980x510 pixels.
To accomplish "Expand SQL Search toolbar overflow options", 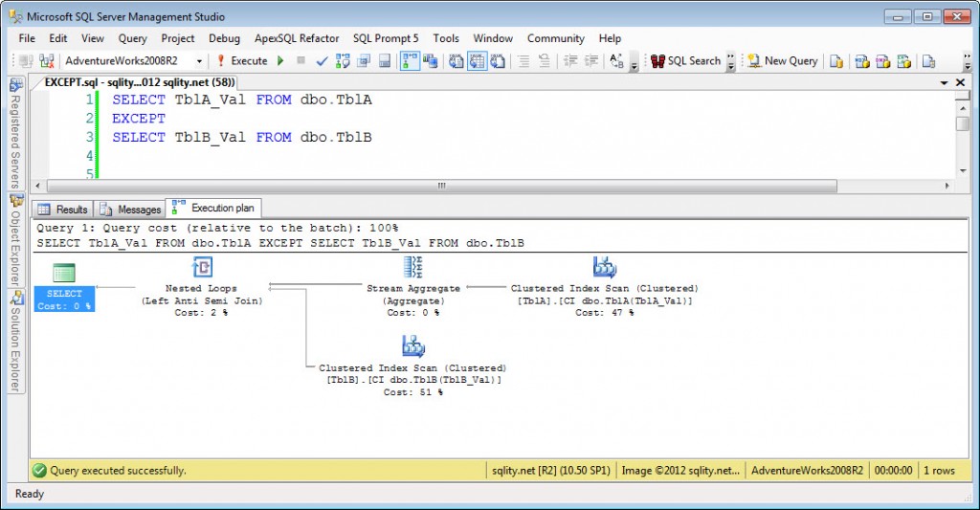I will [730, 62].
